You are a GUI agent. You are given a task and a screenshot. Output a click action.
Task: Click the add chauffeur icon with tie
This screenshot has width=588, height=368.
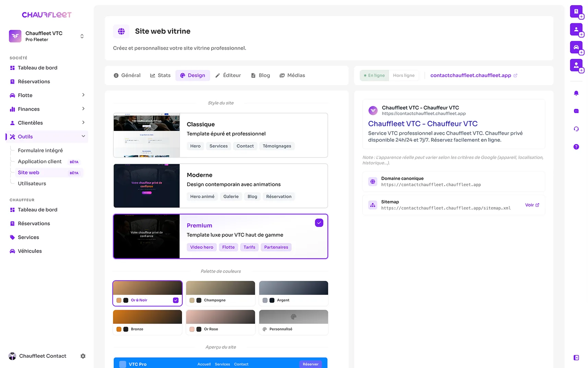tap(576, 65)
